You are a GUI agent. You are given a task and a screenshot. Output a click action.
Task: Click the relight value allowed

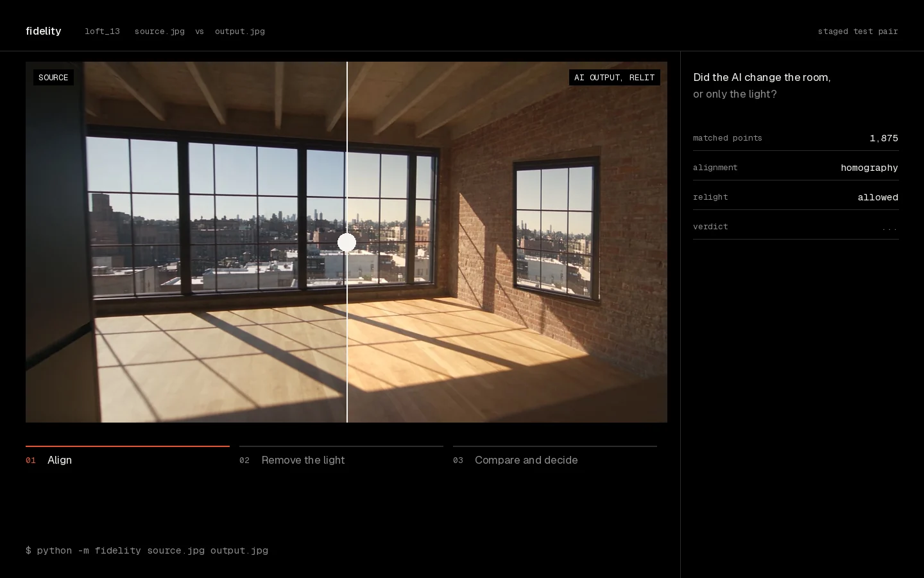pos(877,197)
